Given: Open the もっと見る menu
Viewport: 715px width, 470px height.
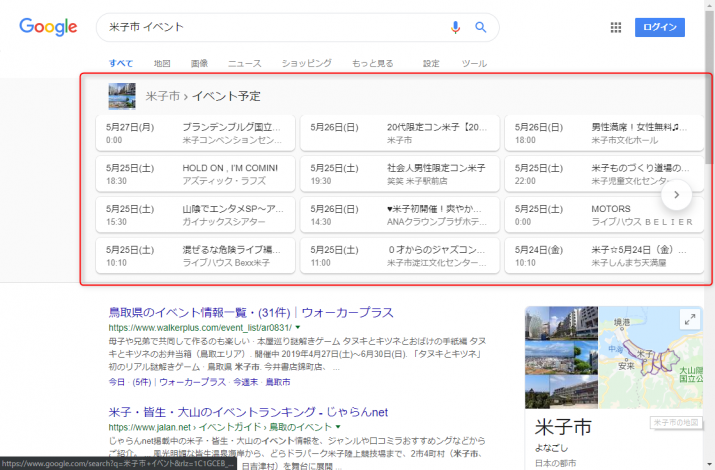Looking at the screenshot, I should pyautogui.click(x=372, y=63).
